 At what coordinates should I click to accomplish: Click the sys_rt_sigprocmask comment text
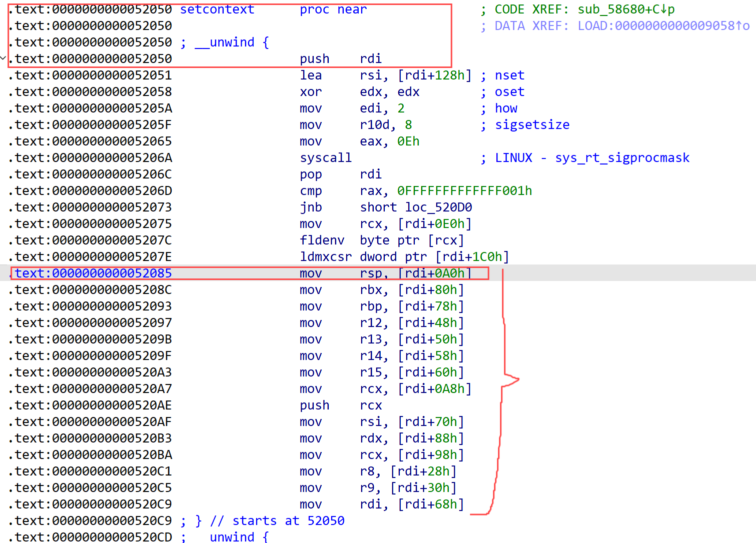point(622,158)
